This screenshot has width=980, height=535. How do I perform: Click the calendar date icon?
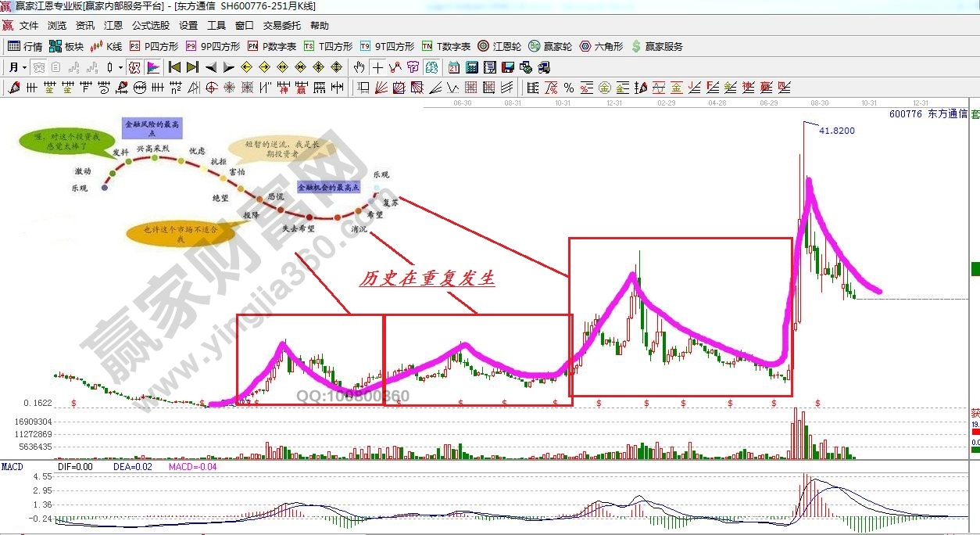point(454,67)
